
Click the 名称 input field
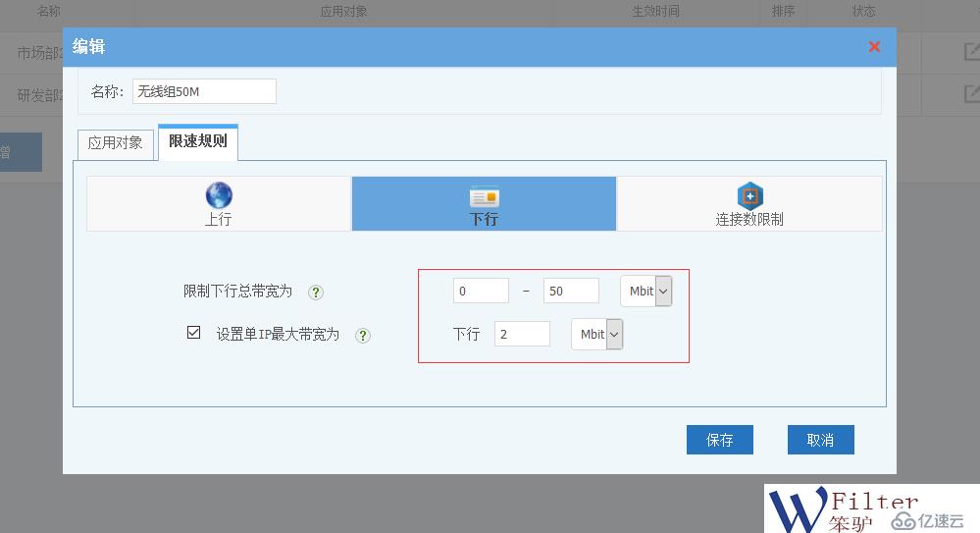[x=204, y=91]
